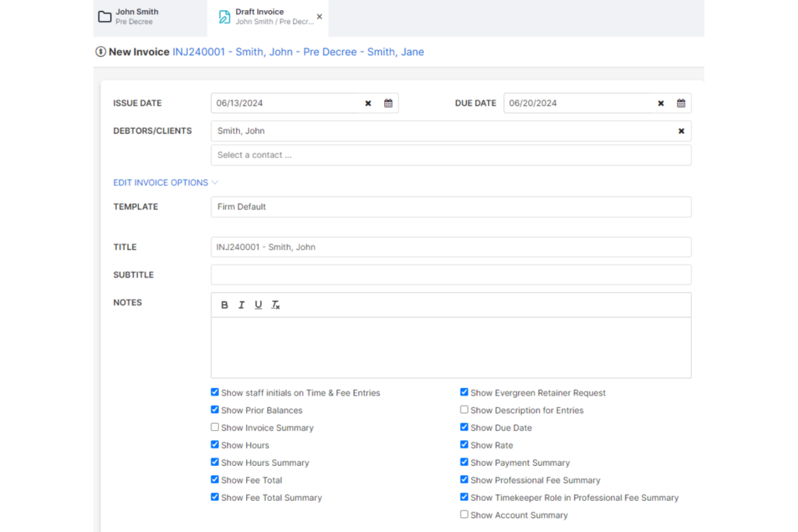
Task: Remove Smith, John from Debtors/Clients
Action: click(x=681, y=131)
